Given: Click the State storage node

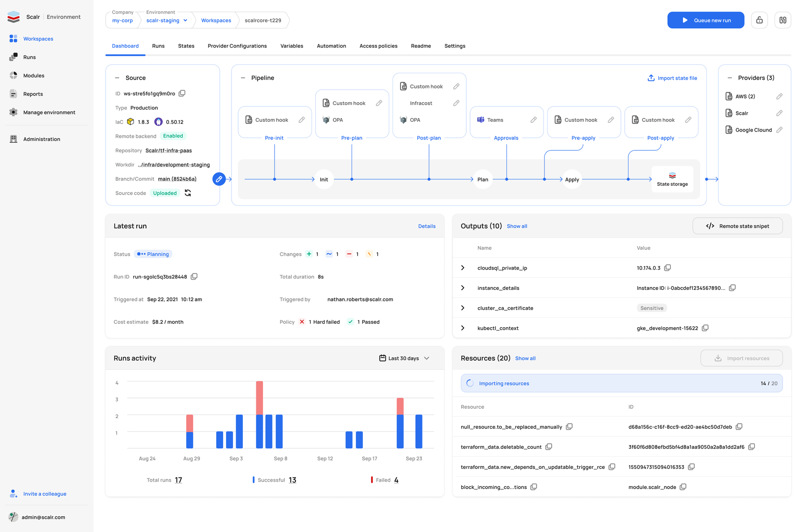Looking at the screenshot, I should tap(672, 179).
